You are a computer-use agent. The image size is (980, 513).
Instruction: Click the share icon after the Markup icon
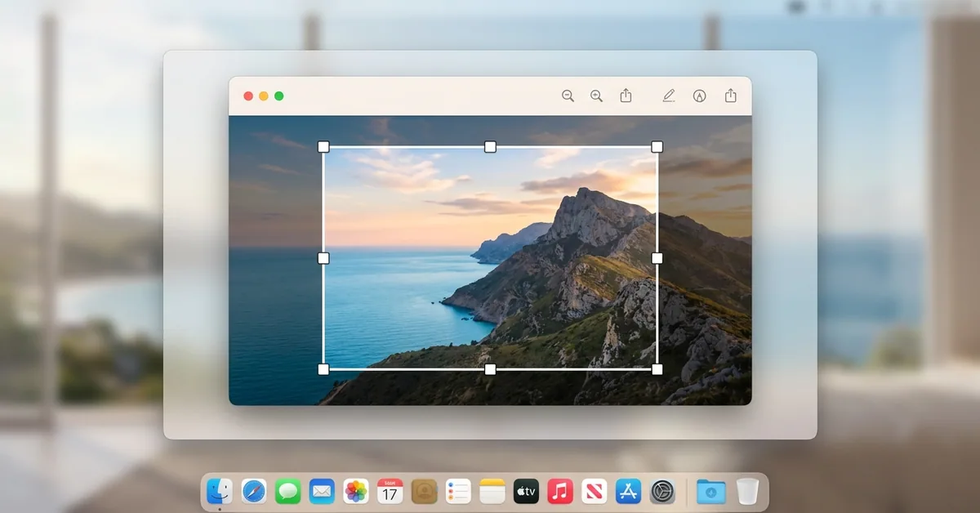pyautogui.click(x=730, y=96)
